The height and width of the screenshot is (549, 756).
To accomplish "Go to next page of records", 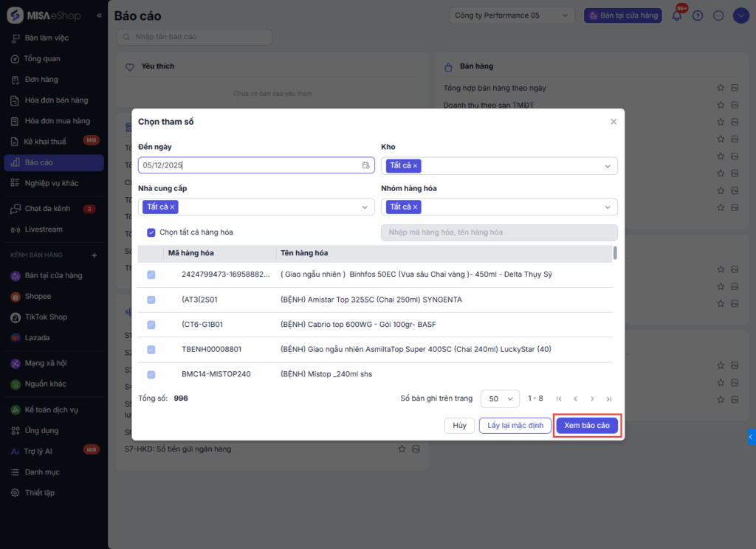I will click(592, 398).
